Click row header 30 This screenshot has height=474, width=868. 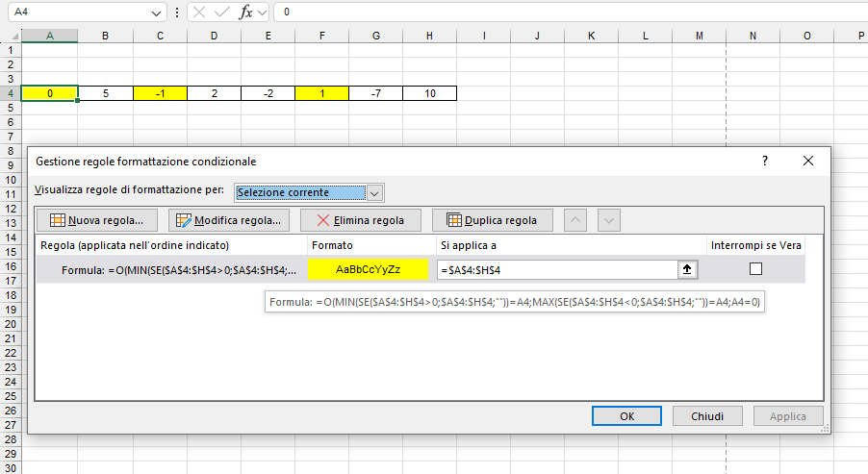(11, 468)
